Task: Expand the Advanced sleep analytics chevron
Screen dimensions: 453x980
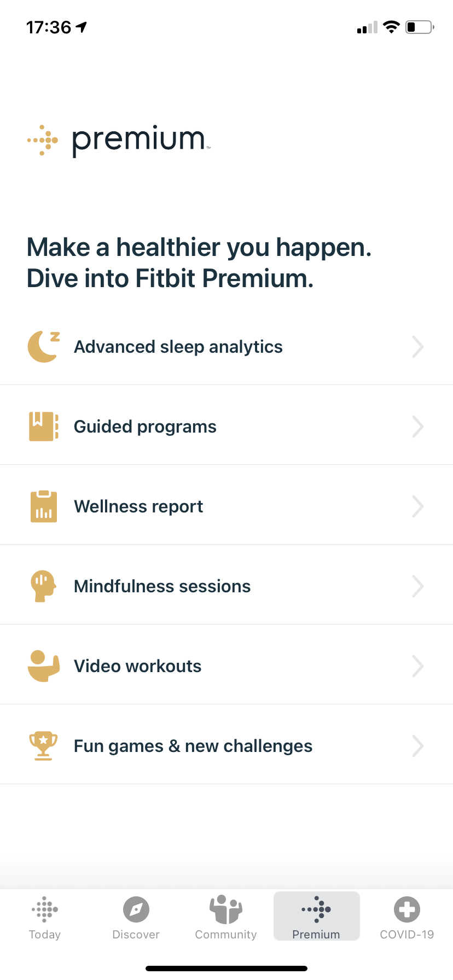Action: (417, 347)
